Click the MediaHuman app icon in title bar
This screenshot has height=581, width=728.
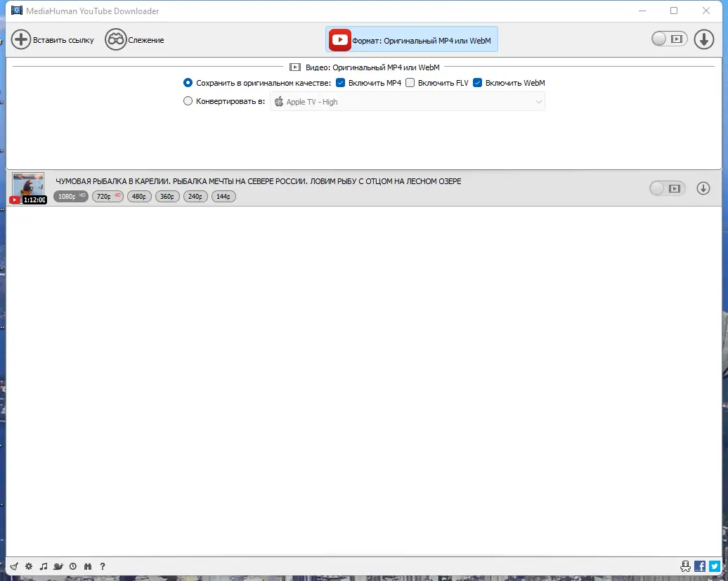click(17, 11)
